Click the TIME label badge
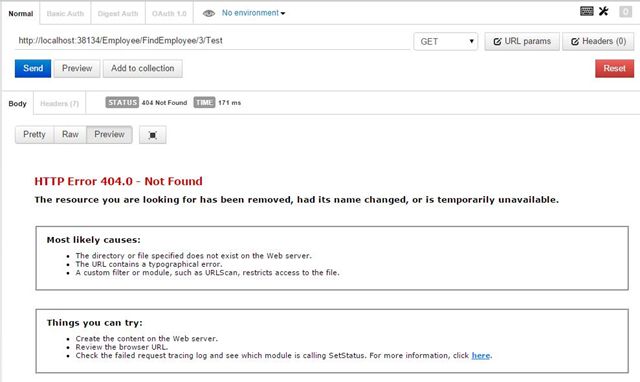The height and width of the screenshot is (382, 640). (x=204, y=102)
